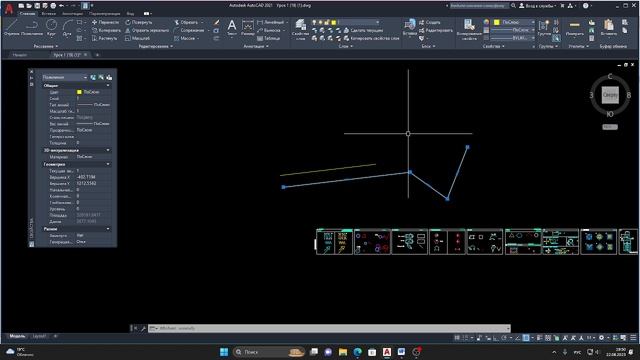This screenshot has height=360, width=640.
Task: Open the Аннотации panel expander
Action: (256, 46)
